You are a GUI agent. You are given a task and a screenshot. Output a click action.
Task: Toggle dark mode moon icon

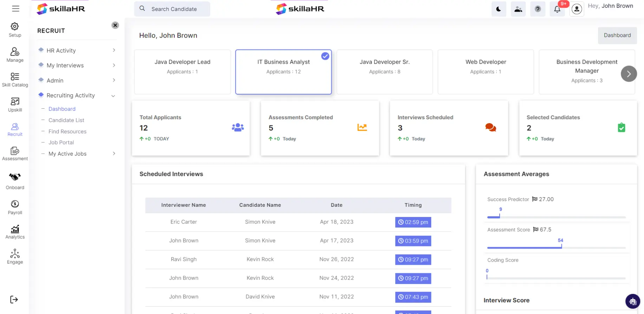coord(499,9)
